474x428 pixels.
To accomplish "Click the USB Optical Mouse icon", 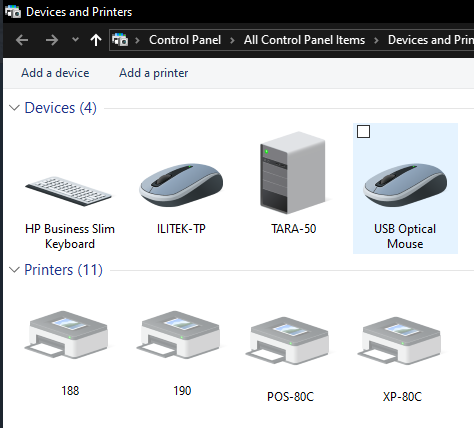I will coord(405,185).
